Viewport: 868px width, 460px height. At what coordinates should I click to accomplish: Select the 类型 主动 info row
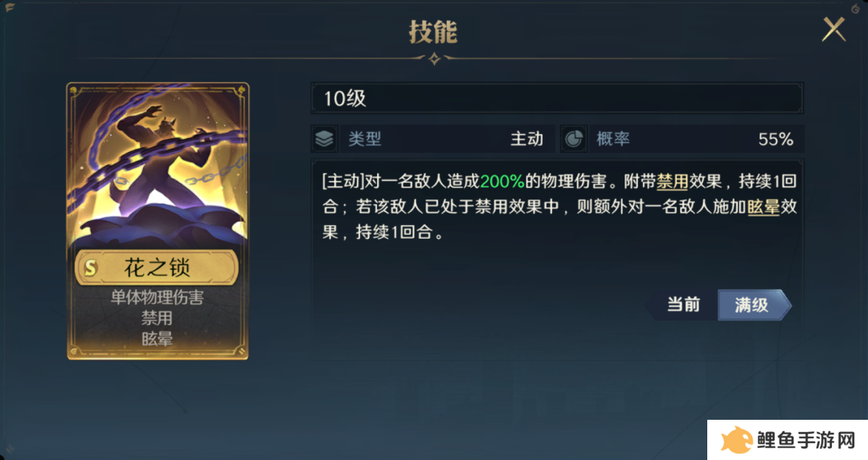tap(432, 138)
